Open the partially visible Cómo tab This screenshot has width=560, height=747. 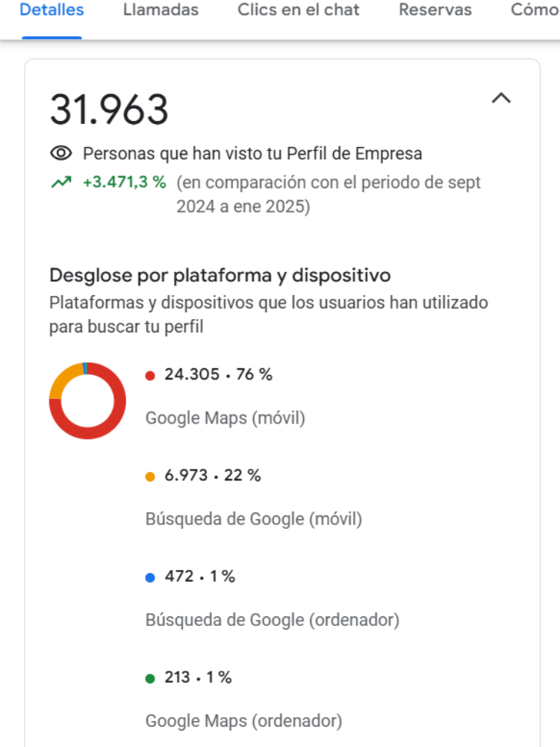click(x=535, y=10)
